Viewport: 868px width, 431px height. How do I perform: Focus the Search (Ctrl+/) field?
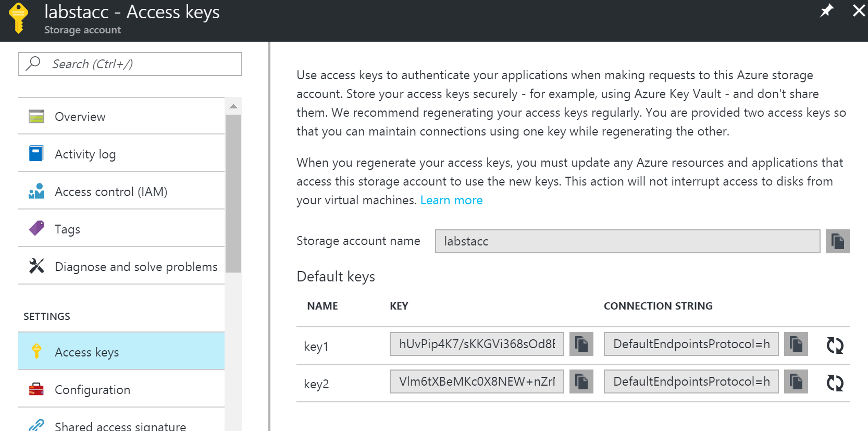[130, 64]
